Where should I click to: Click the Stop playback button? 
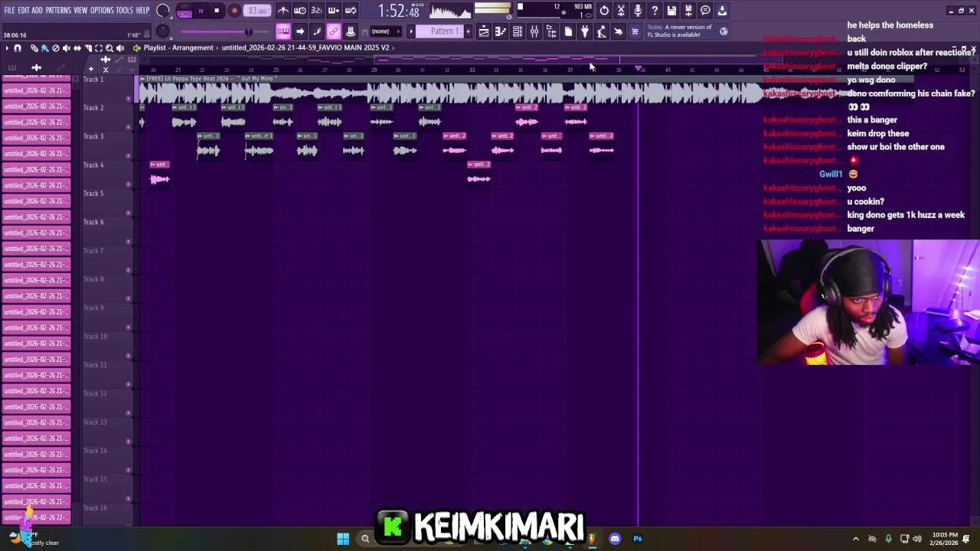pos(217,11)
